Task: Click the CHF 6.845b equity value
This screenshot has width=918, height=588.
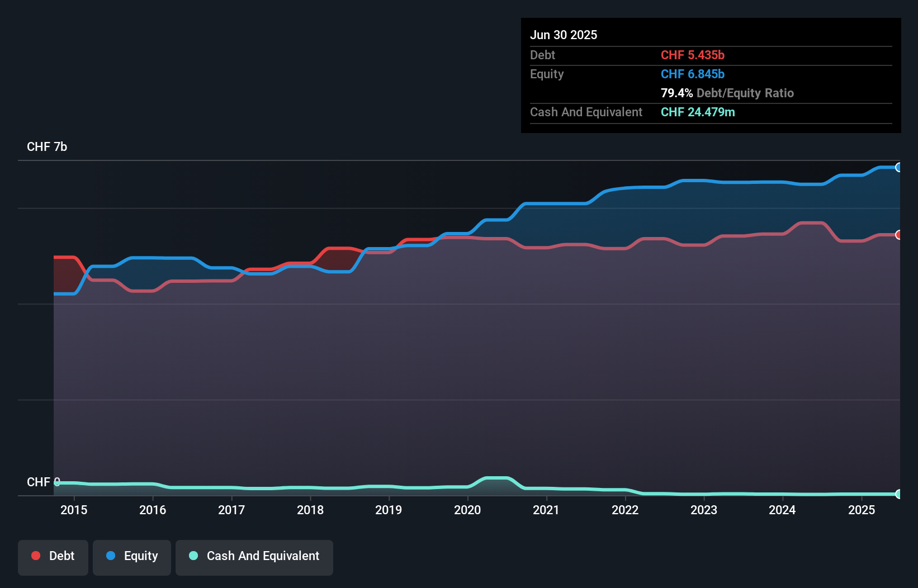Action: click(x=693, y=74)
